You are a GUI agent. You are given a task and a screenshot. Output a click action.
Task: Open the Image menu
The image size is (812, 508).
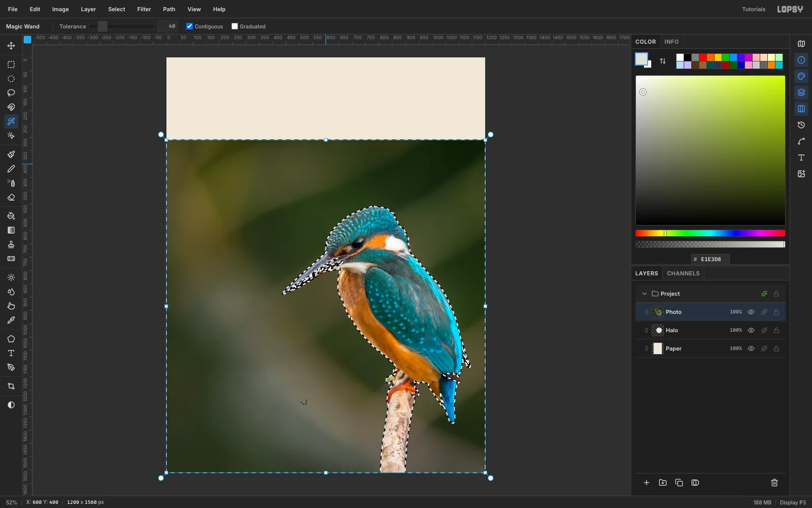pyautogui.click(x=60, y=9)
